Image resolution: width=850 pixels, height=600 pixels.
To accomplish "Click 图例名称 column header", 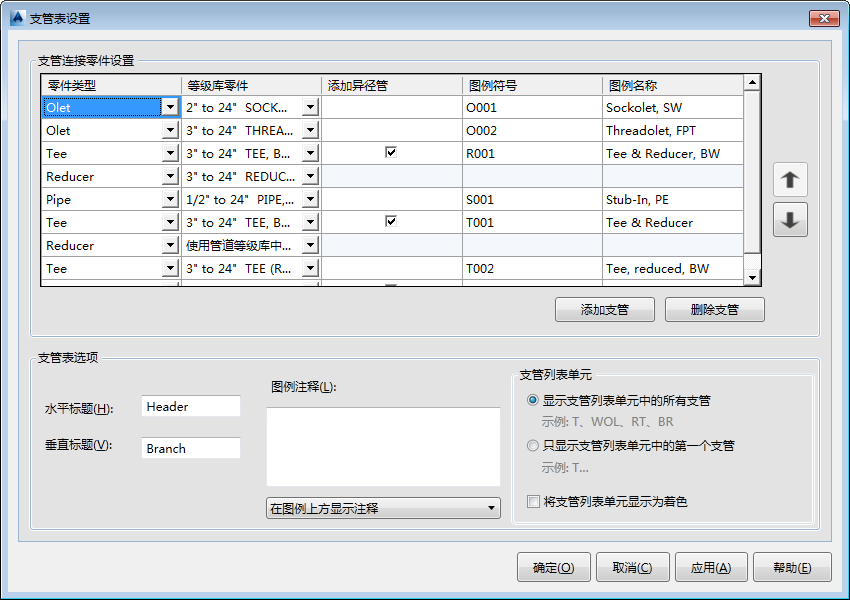I will (673, 86).
